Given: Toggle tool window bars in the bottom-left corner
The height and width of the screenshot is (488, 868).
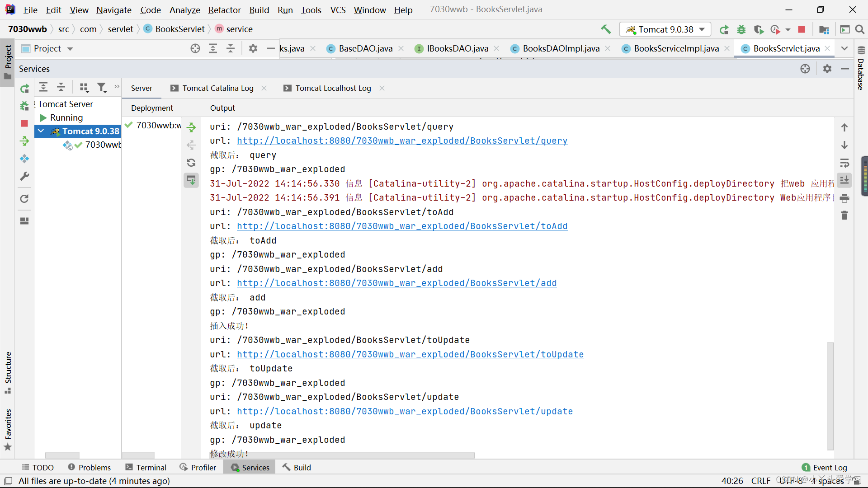Looking at the screenshot, I should click(8, 481).
